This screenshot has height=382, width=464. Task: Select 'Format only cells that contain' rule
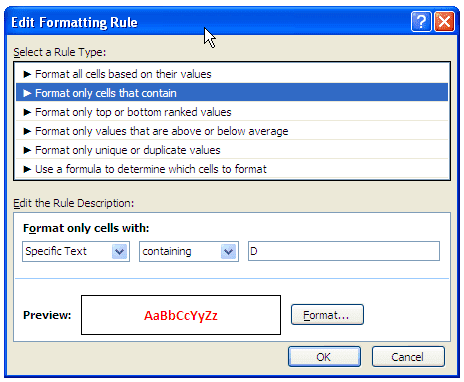point(232,93)
